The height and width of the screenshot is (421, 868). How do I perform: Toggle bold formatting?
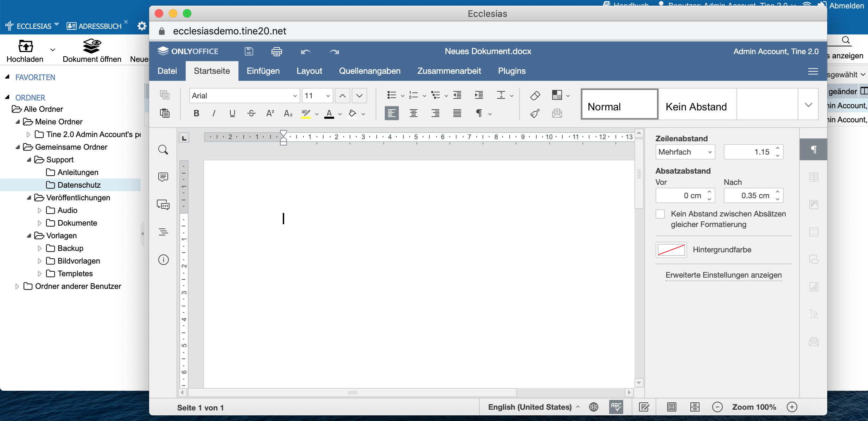tap(196, 113)
